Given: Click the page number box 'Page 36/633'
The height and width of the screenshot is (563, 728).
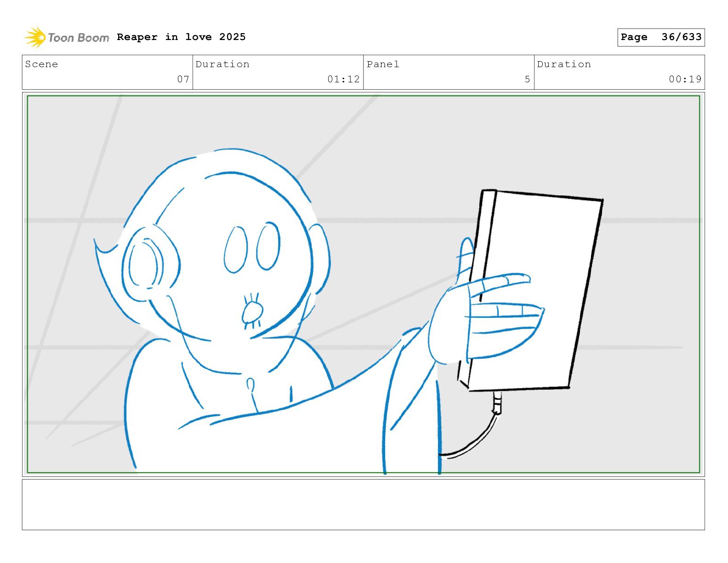Looking at the screenshot, I should tap(660, 37).
